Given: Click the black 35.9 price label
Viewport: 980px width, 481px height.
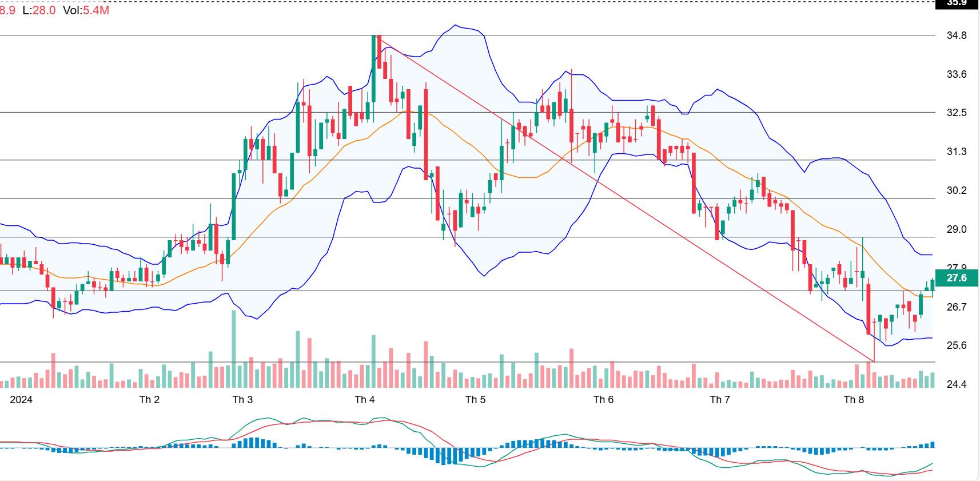Looking at the screenshot, I should coord(957,3).
